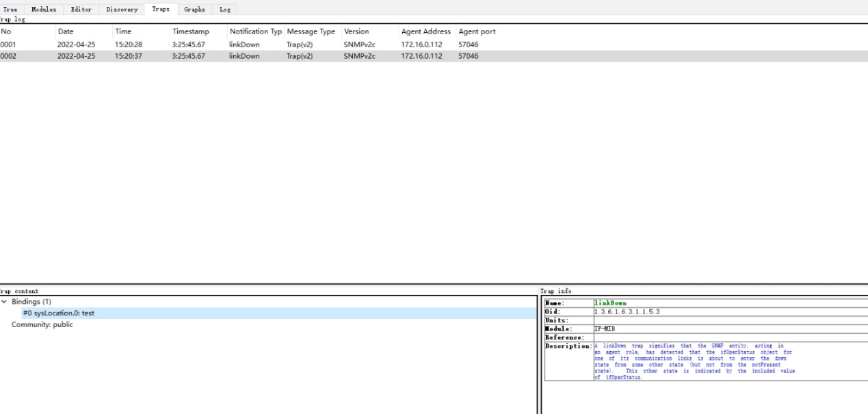Select the sysLocation.0: test binding

coord(59,313)
